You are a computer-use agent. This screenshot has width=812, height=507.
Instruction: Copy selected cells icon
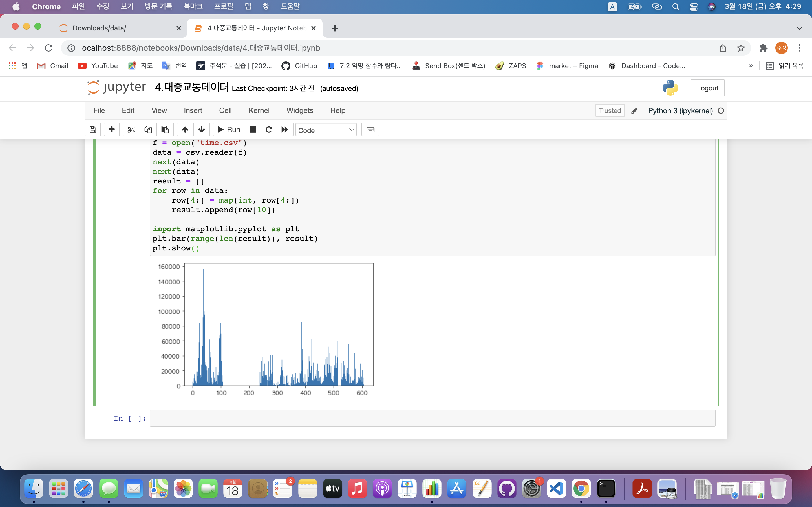[x=148, y=130]
